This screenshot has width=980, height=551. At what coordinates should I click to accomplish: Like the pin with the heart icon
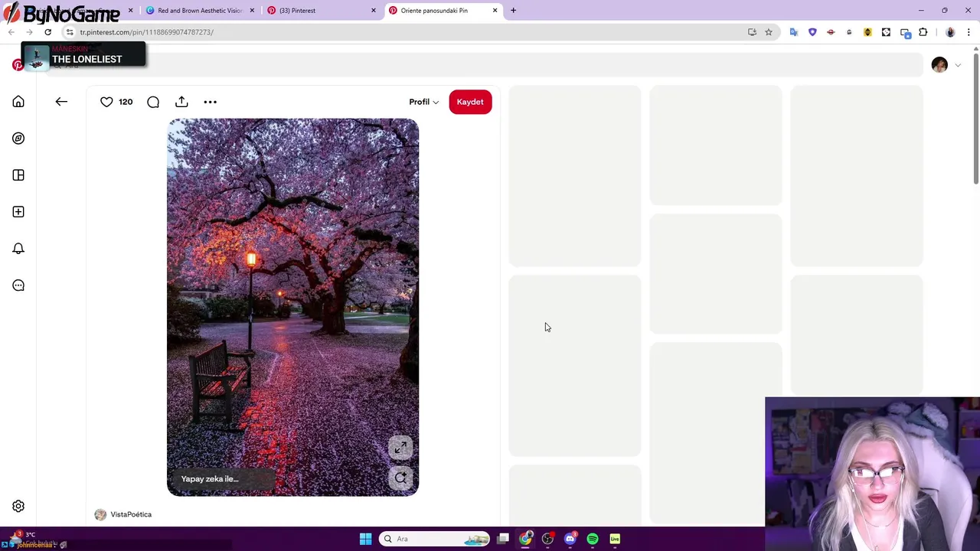point(106,102)
